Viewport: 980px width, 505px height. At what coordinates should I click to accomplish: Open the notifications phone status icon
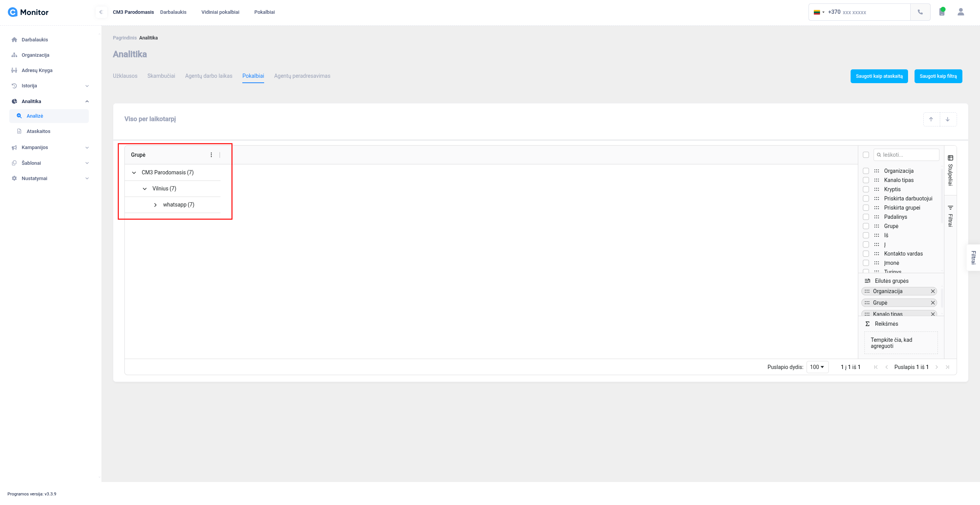(x=942, y=12)
